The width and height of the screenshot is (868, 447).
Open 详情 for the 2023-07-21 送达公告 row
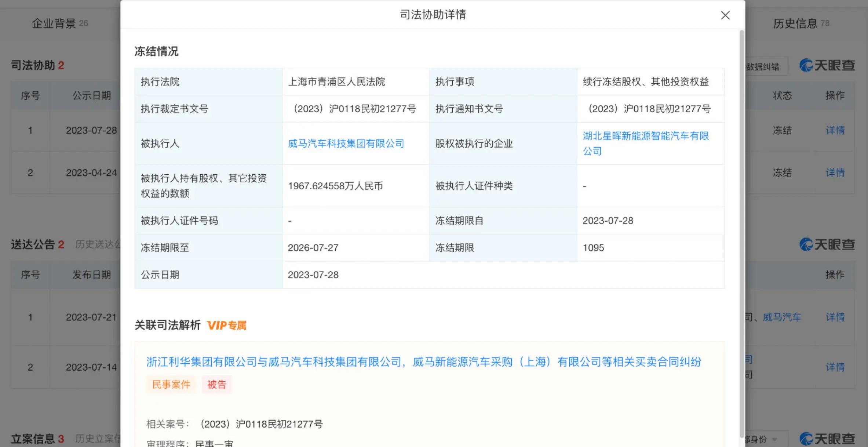coord(835,317)
